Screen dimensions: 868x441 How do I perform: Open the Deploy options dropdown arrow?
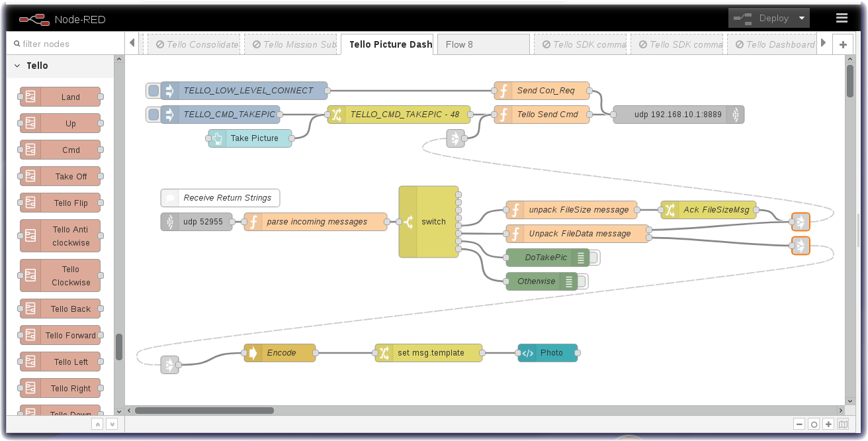tap(802, 18)
